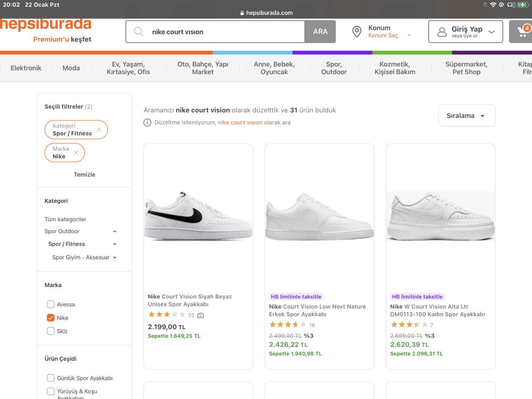Click the location pin icon
This screenshot has height=399, width=532.
coord(357,32)
